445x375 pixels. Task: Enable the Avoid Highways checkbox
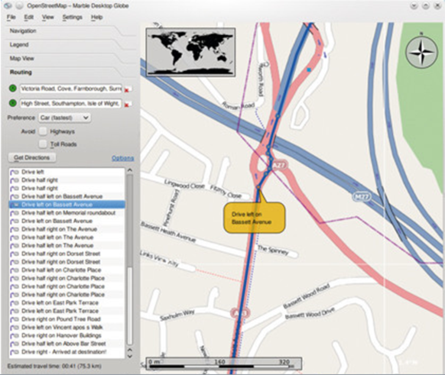[x=43, y=131]
